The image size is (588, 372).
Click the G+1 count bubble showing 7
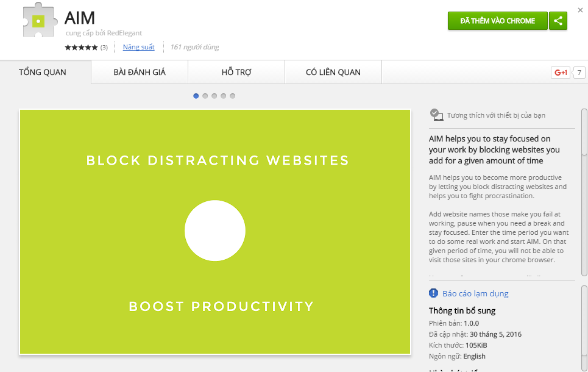[579, 73]
